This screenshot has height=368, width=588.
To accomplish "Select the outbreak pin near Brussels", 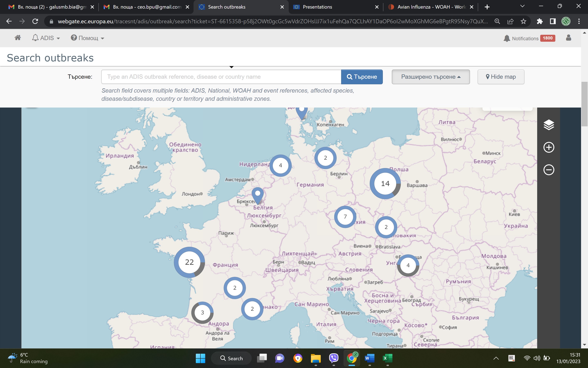I will pyautogui.click(x=258, y=195).
